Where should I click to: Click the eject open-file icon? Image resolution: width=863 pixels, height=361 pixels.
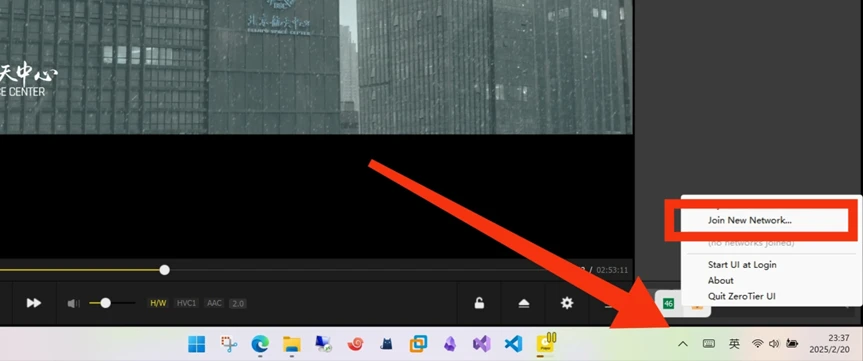pos(523,303)
